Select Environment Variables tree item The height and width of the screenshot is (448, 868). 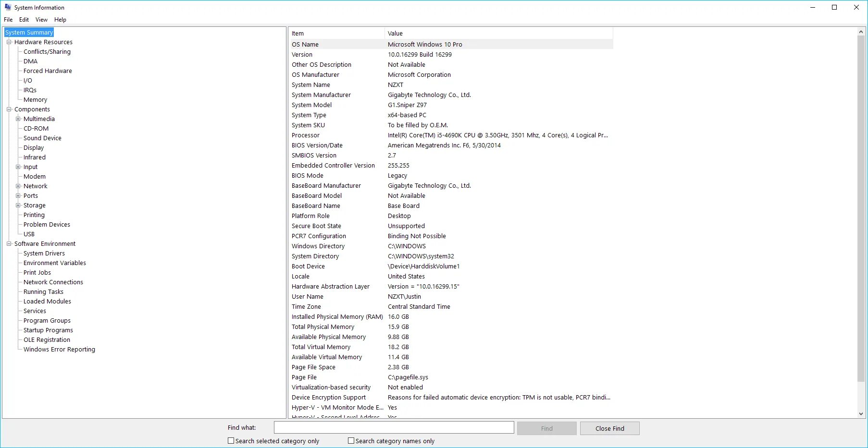point(55,263)
